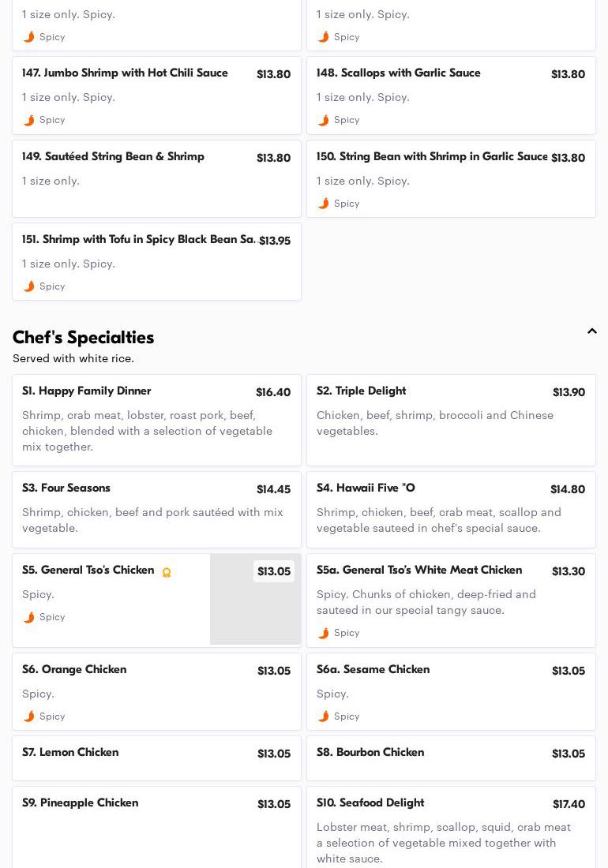
Task: Click spicy pepper icon under Jumbo Shrimp with Hot Chili Sauce
Action: (x=29, y=120)
